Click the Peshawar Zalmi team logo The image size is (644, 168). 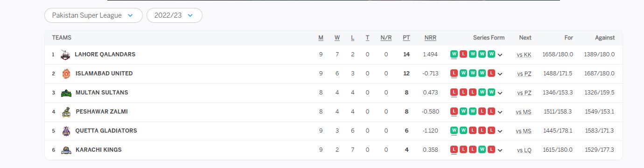(x=66, y=112)
